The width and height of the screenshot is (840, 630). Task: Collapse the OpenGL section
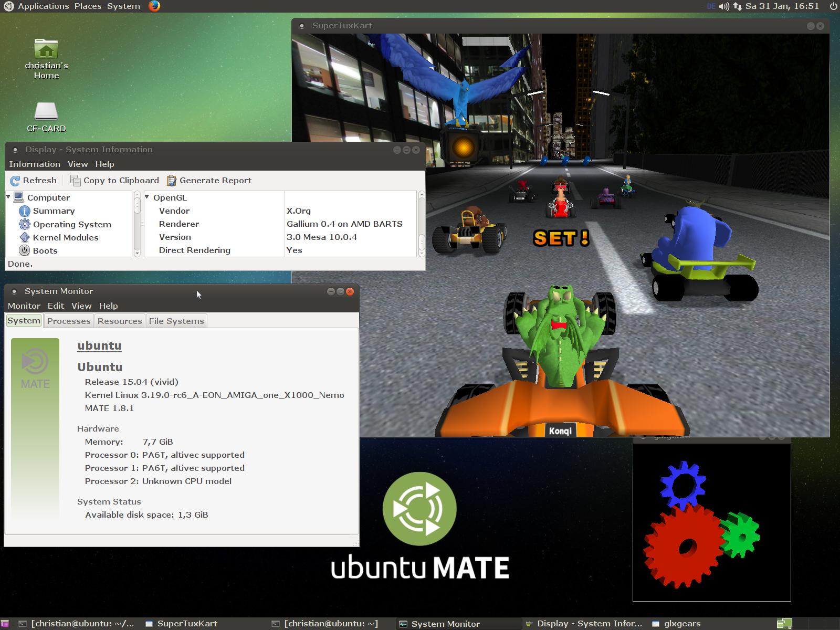pos(148,197)
